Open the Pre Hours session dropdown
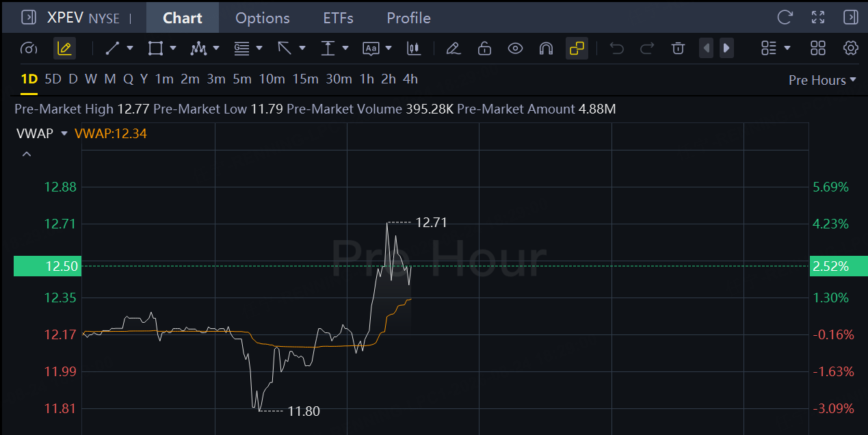868x435 pixels. click(822, 80)
